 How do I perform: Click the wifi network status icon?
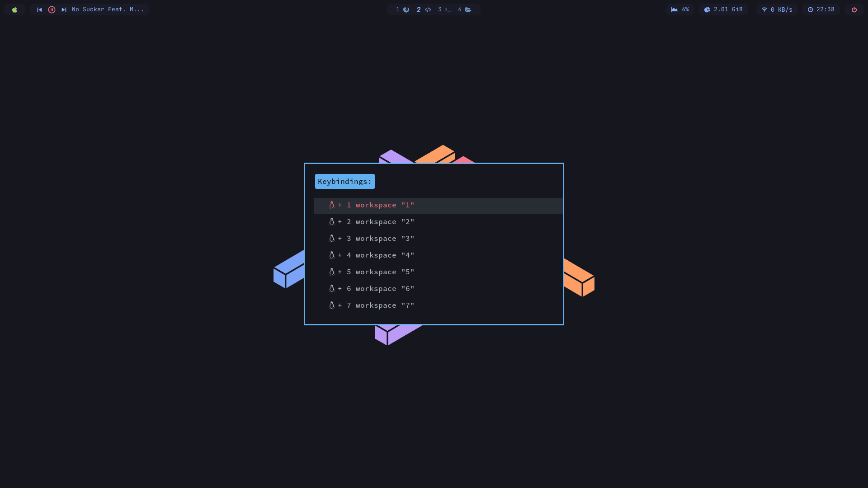(764, 9)
